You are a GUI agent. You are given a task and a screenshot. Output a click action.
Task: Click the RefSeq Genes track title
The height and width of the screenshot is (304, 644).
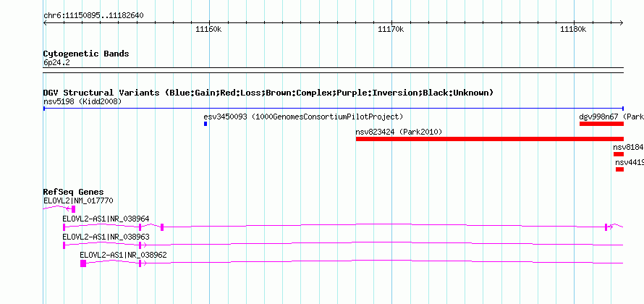click(74, 192)
